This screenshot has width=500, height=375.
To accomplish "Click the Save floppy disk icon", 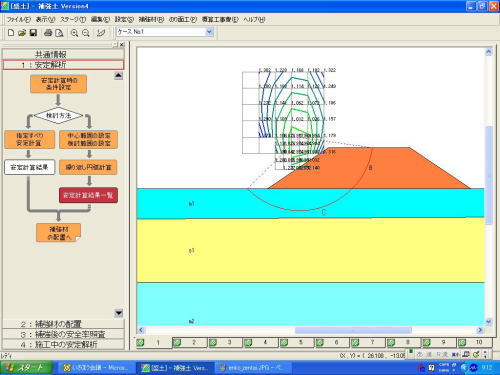I will click(33, 33).
